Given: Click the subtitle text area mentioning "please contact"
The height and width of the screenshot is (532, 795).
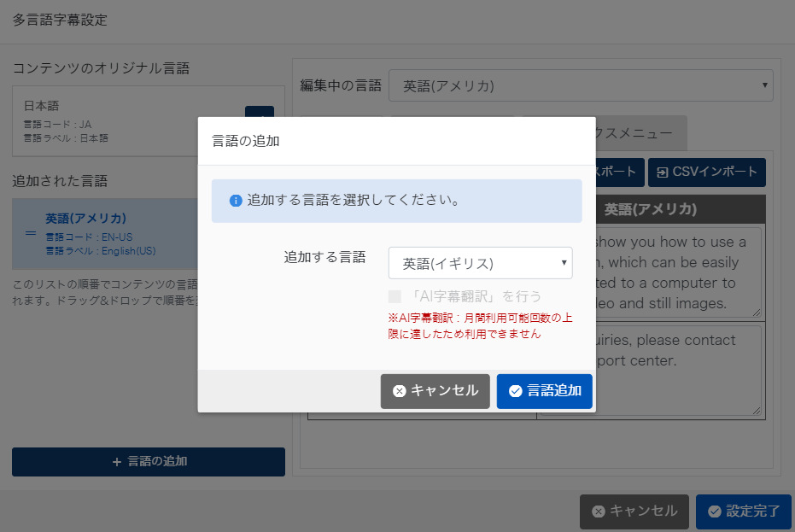Looking at the screenshot, I should click(x=675, y=369).
